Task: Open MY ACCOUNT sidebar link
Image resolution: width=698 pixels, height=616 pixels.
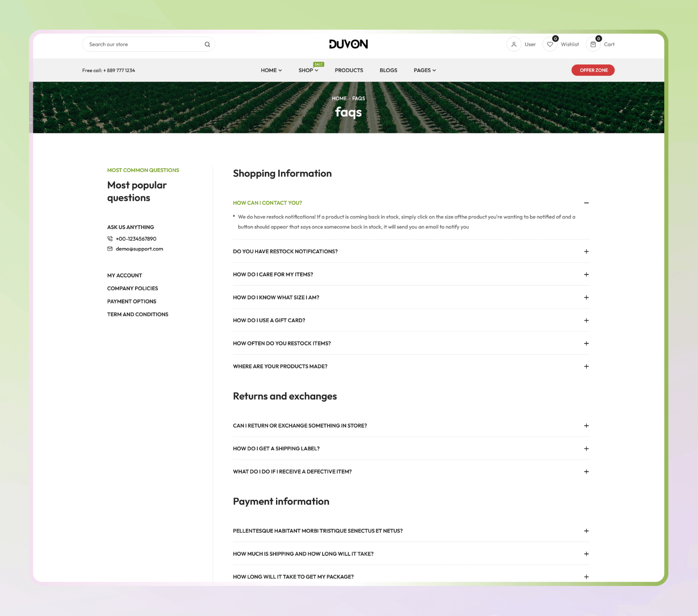Action: (x=125, y=276)
